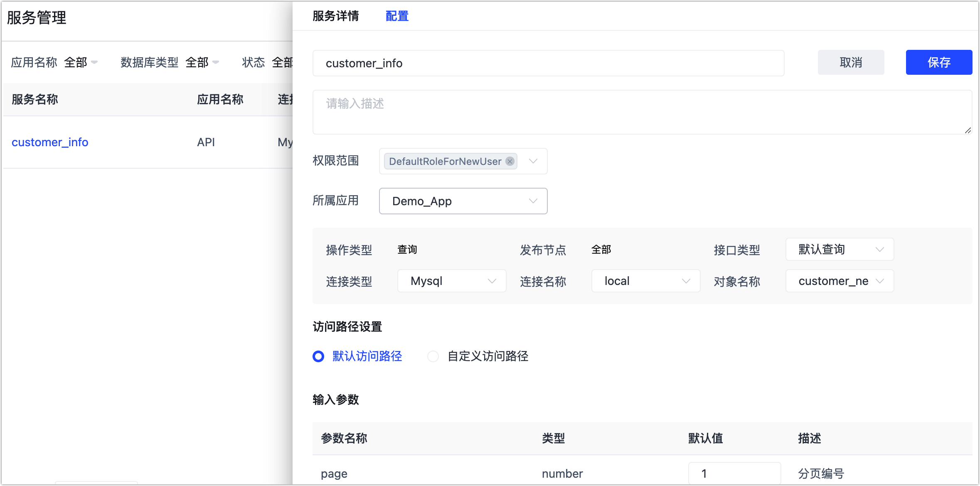Click the page default value input
The width and height of the screenshot is (980, 486).
[x=734, y=474]
